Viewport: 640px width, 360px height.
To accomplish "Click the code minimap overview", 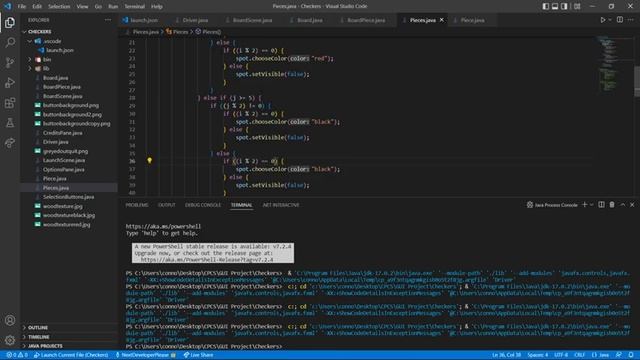I will click(609, 65).
